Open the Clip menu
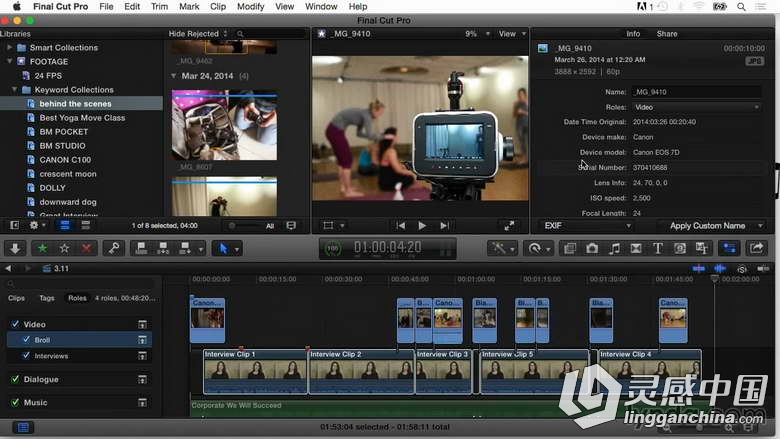 pos(218,6)
